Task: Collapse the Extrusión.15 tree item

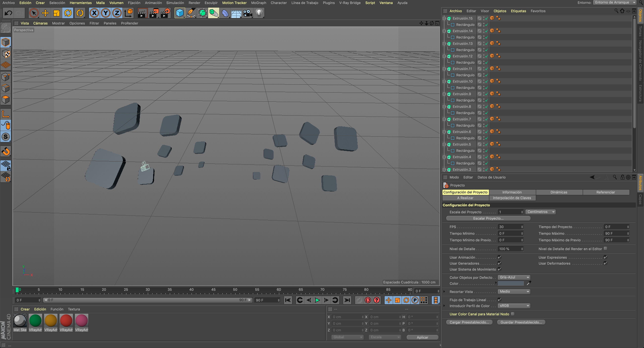Action: [x=444, y=18]
